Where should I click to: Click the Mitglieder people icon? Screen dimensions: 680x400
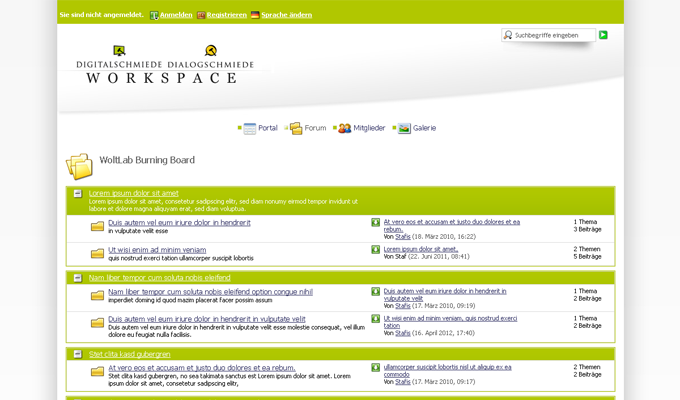344,128
